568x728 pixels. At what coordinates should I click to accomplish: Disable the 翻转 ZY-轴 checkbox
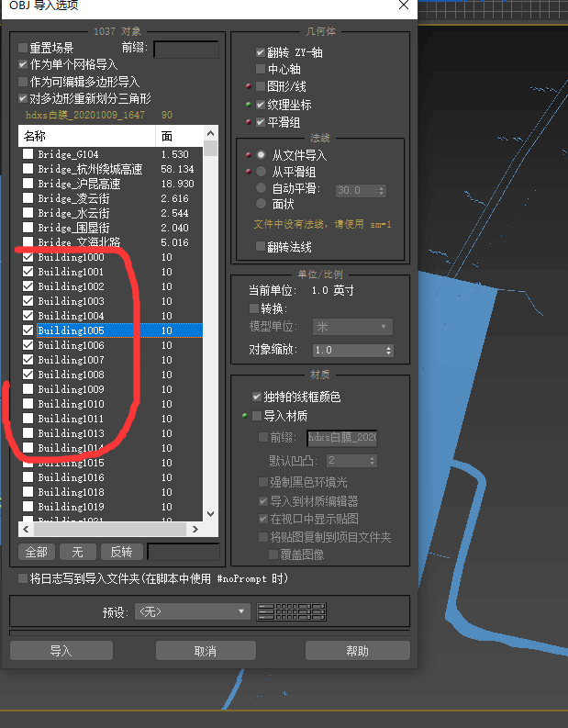click(262, 52)
